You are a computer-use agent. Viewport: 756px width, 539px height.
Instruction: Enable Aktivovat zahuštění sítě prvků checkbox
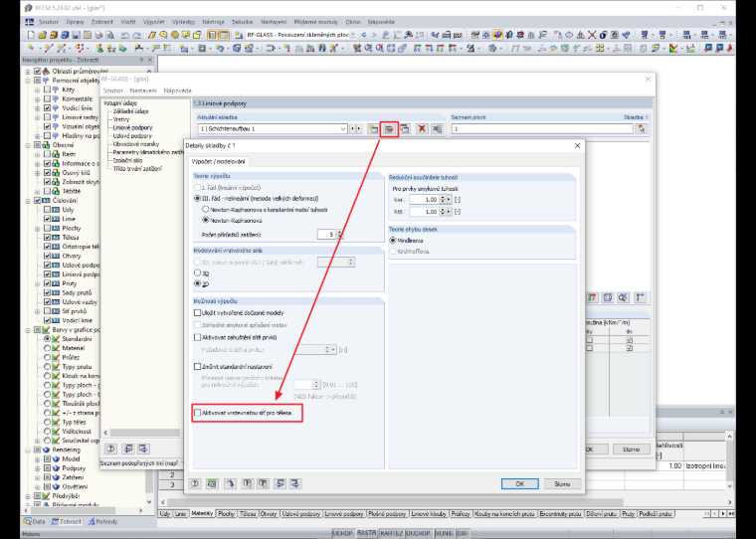197,337
